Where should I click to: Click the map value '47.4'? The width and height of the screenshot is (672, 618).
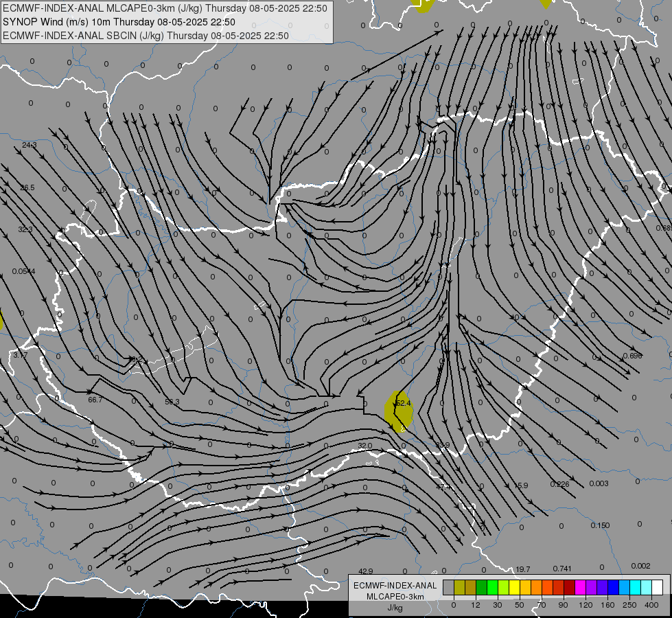pos(443,487)
